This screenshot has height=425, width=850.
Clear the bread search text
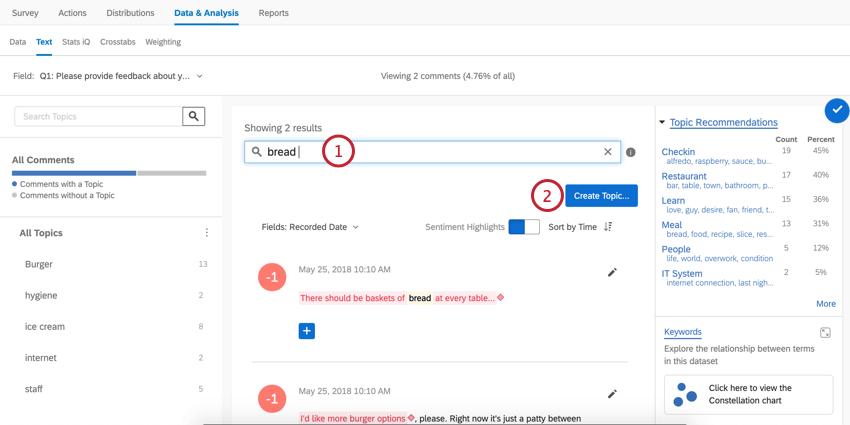pyautogui.click(x=607, y=152)
